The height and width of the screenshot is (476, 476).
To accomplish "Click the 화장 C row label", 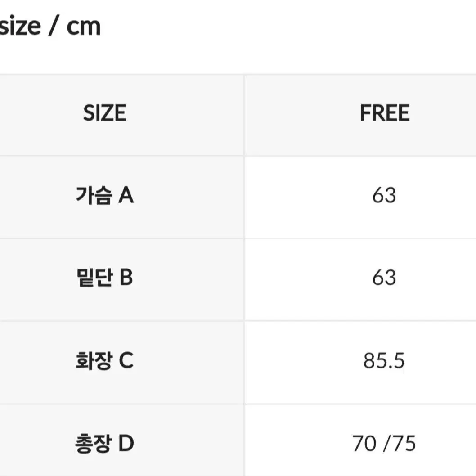I will tap(105, 360).
